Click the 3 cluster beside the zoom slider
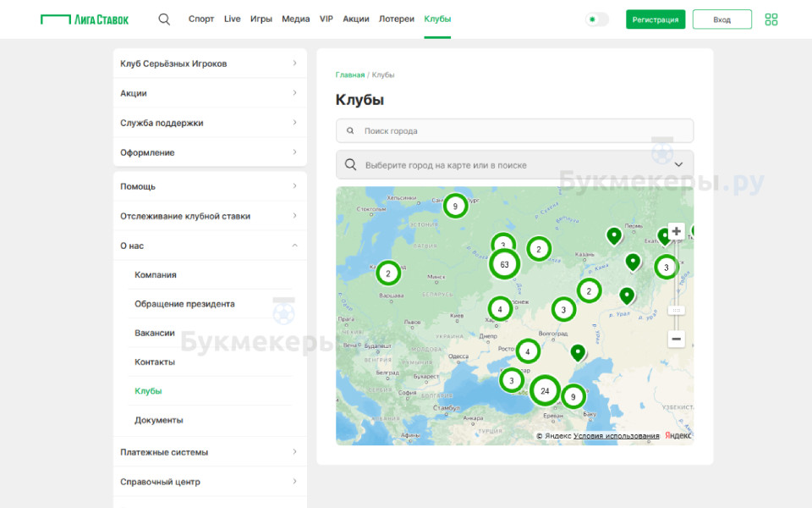The image size is (812, 508). pos(666,268)
